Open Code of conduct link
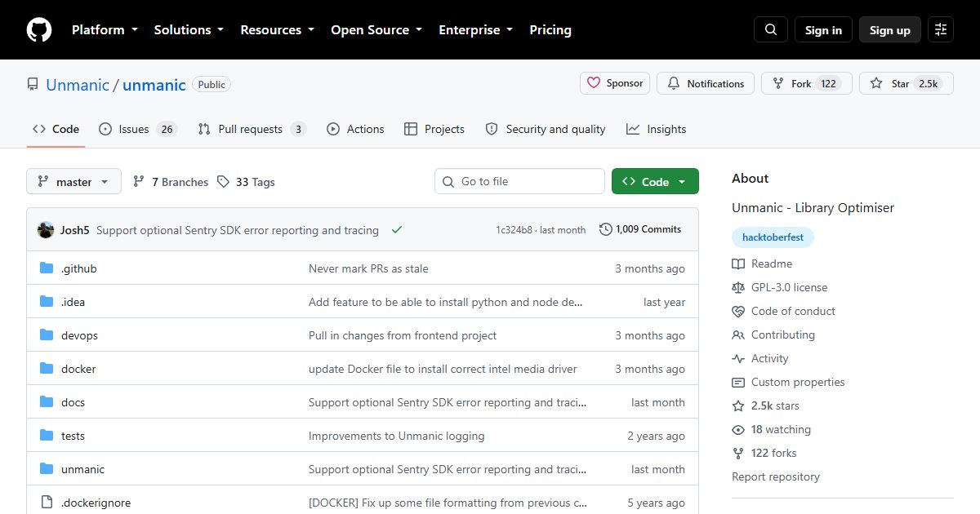The height and width of the screenshot is (514, 980). click(x=783, y=311)
